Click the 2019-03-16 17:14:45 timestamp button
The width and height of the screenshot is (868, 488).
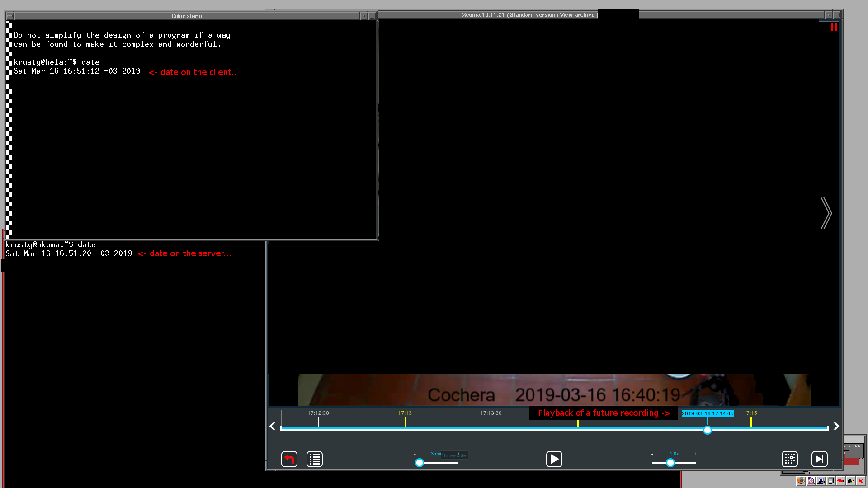point(708,413)
